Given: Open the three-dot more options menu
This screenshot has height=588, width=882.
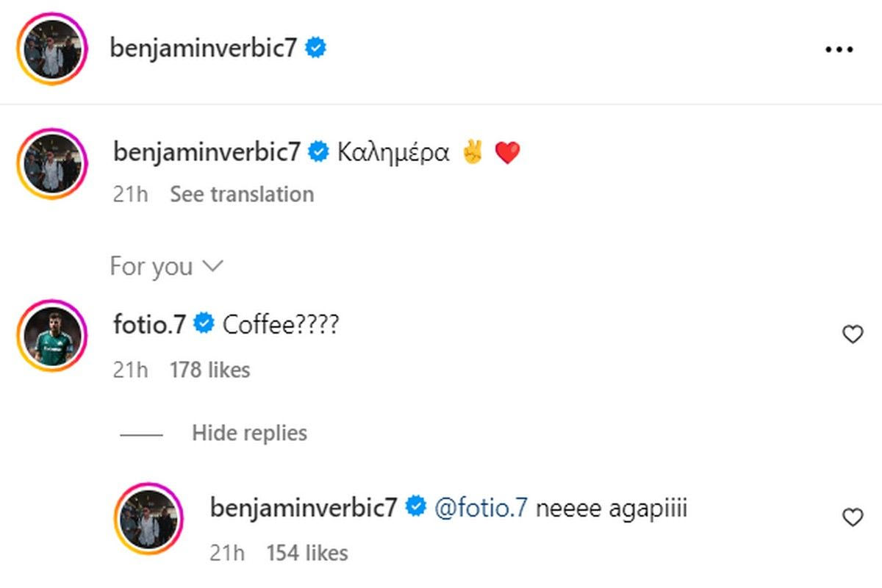Looking at the screenshot, I should (x=839, y=50).
